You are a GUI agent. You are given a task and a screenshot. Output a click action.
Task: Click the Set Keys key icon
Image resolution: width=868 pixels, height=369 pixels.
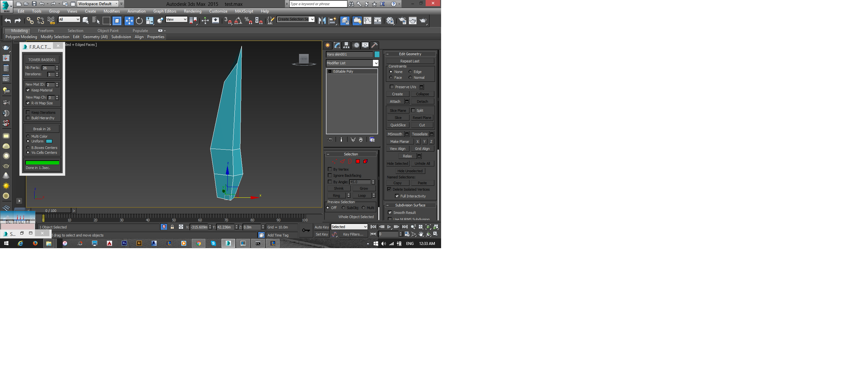(x=306, y=230)
